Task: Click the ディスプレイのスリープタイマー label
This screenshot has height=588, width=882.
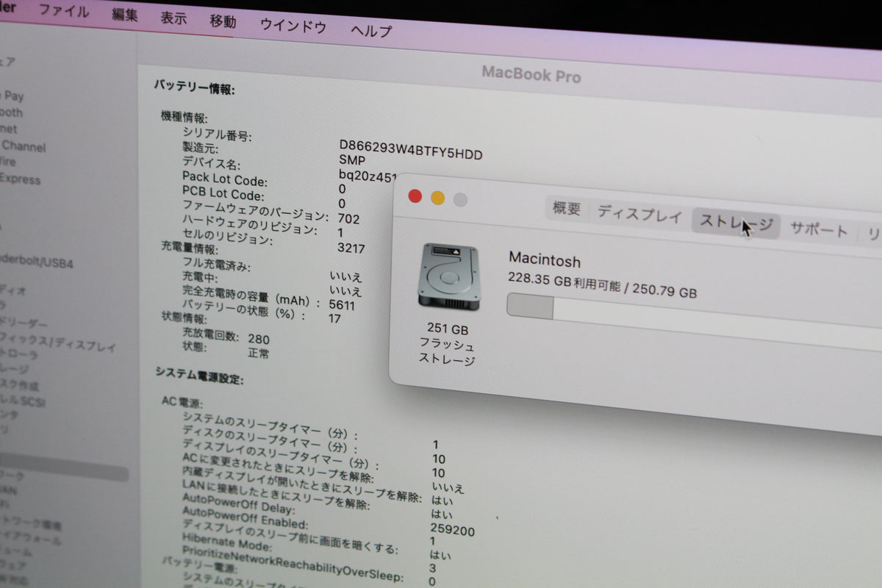Action: coord(280,454)
